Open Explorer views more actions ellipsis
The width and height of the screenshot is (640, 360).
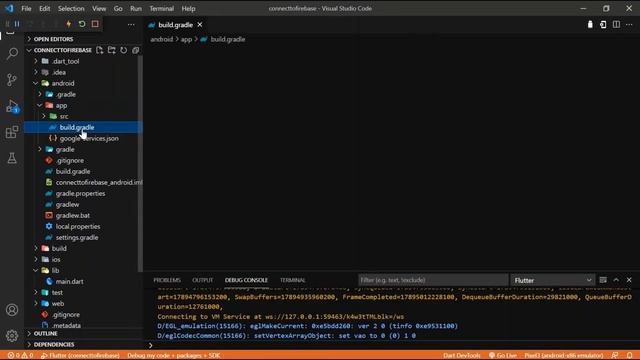(x=131, y=24)
